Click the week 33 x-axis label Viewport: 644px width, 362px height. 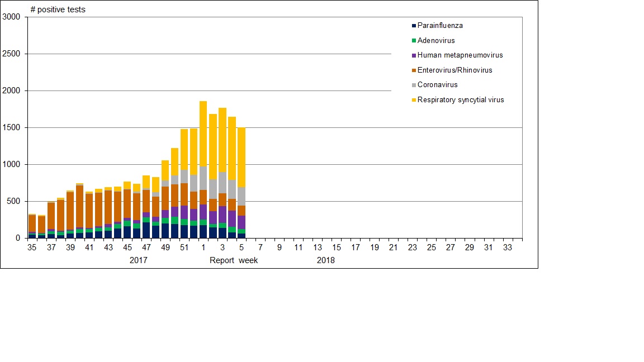tap(508, 247)
